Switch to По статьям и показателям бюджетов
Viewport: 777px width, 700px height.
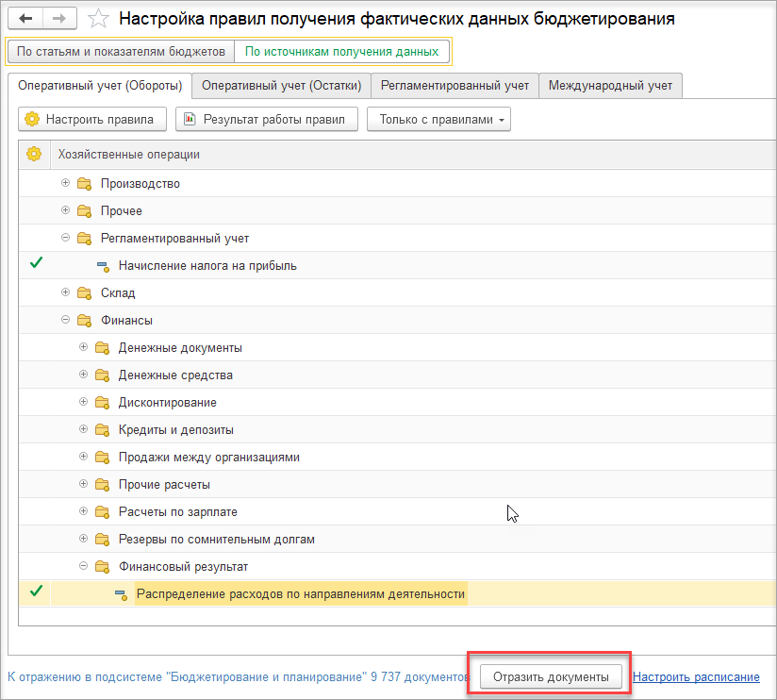pyautogui.click(x=121, y=52)
